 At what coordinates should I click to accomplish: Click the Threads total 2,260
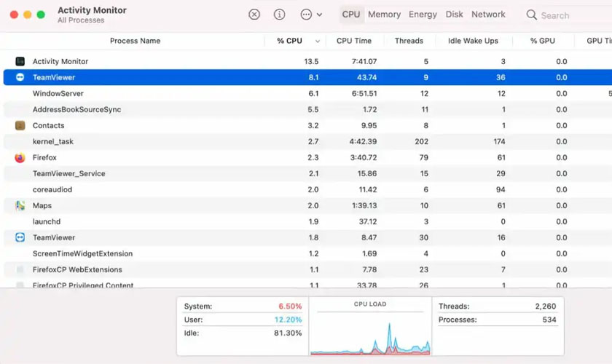[x=546, y=306]
